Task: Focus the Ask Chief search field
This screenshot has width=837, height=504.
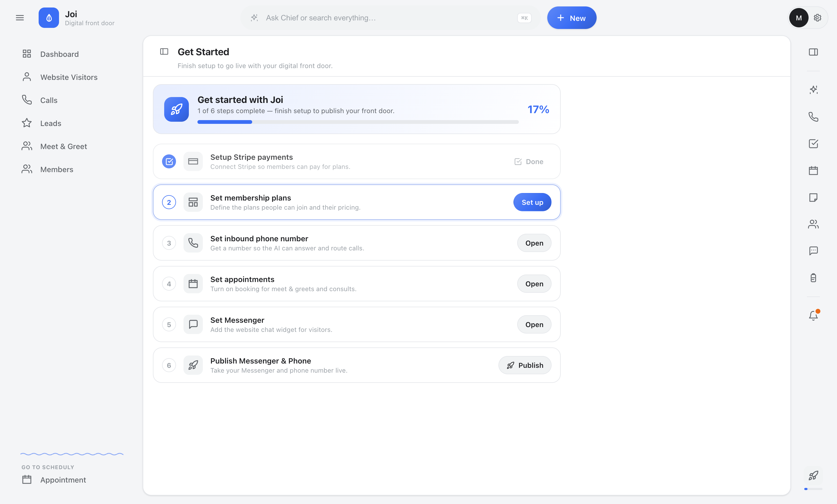Action: (390, 18)
